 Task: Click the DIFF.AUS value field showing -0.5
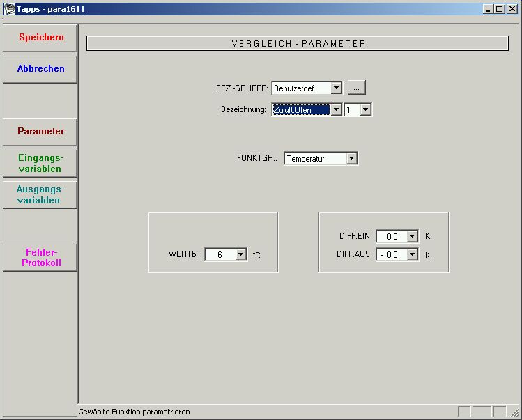click(x=391, y=255)
